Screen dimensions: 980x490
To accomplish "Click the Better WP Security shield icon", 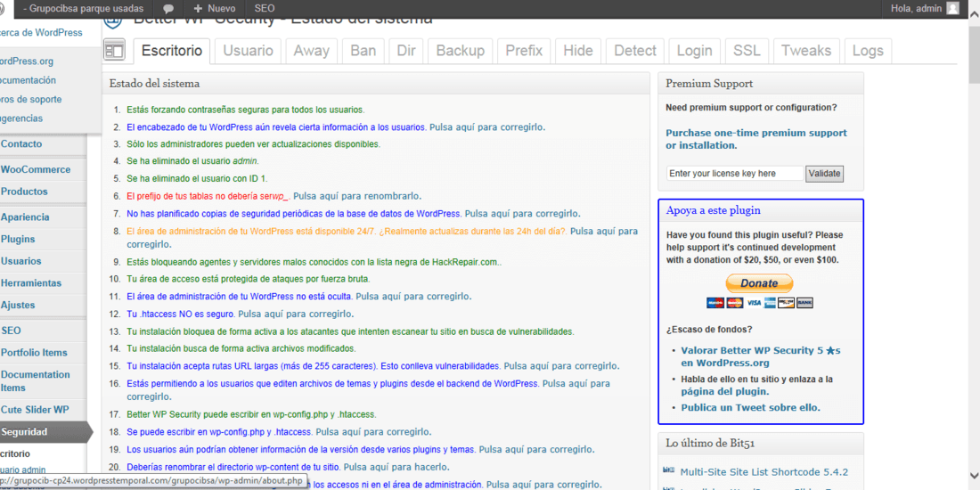I will point(113,21).
